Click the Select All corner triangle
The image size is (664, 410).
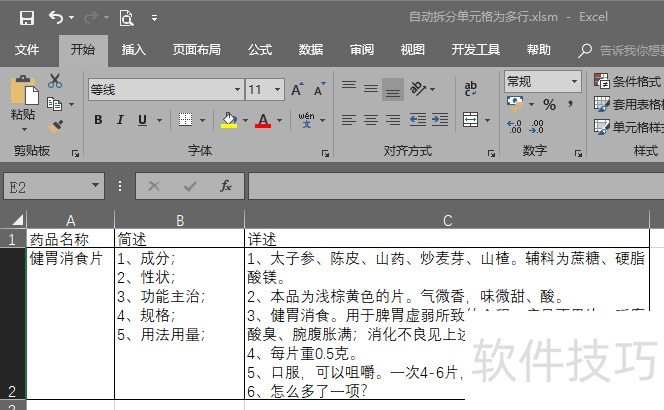click(x=17, y=220)
